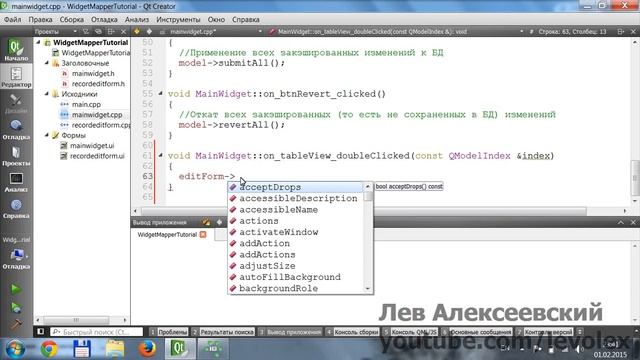
Task: Open the Дизайн mode
Action: [16, 103]
